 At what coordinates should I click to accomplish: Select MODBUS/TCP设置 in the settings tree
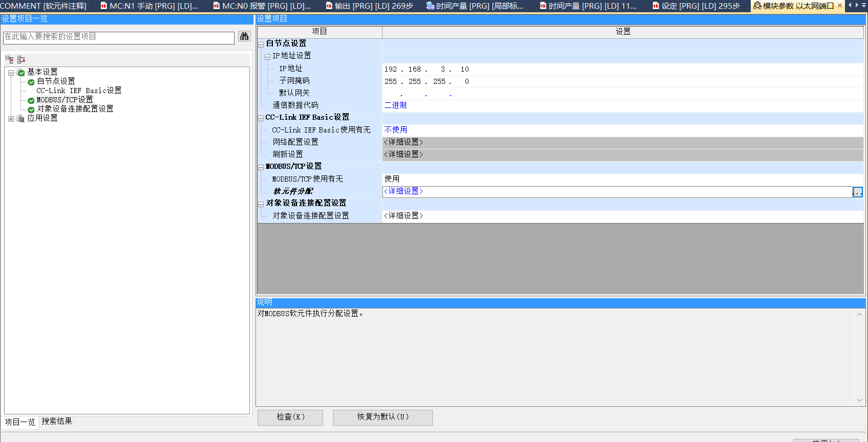65,100
